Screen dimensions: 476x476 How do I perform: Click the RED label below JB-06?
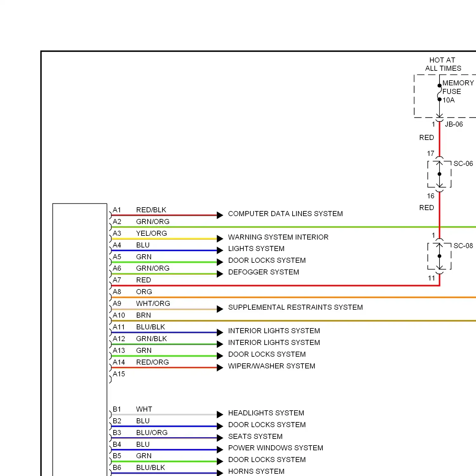(426, 137)
